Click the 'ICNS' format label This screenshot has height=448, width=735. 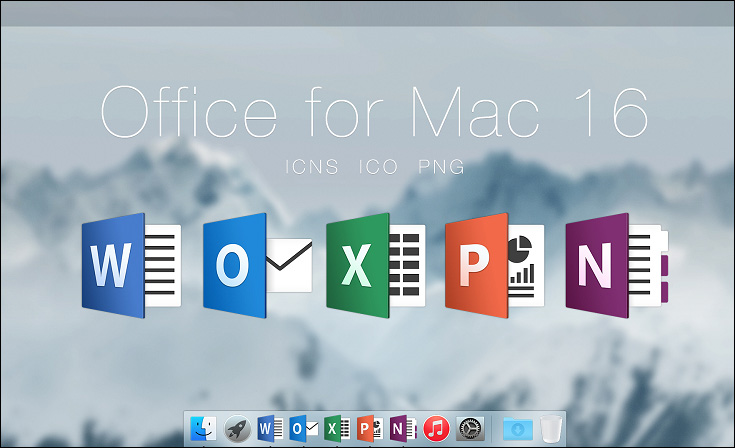312,167
